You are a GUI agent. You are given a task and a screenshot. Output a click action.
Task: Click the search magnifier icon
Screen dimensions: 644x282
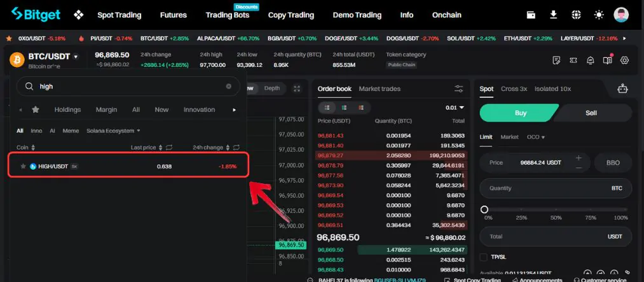(x=29, y=87)
